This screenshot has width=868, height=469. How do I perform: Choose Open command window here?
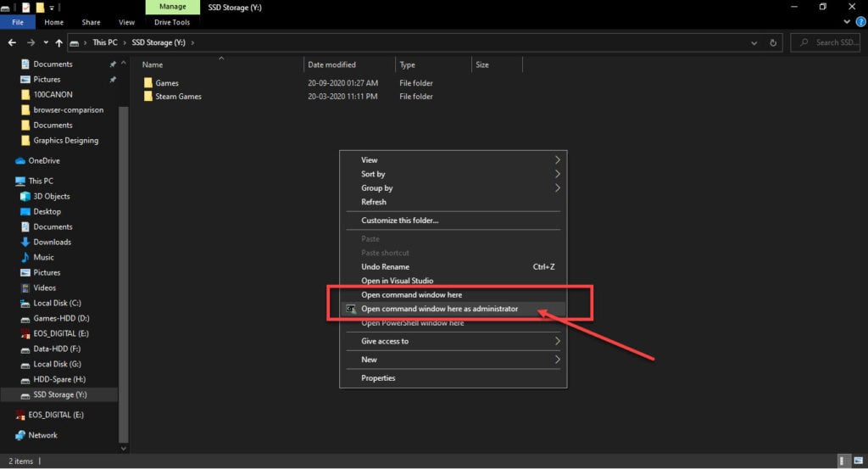(453, 294)
